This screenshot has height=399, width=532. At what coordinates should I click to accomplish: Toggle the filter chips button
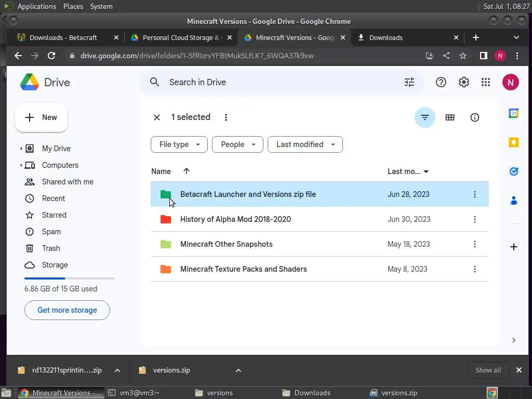coord(425,117)
